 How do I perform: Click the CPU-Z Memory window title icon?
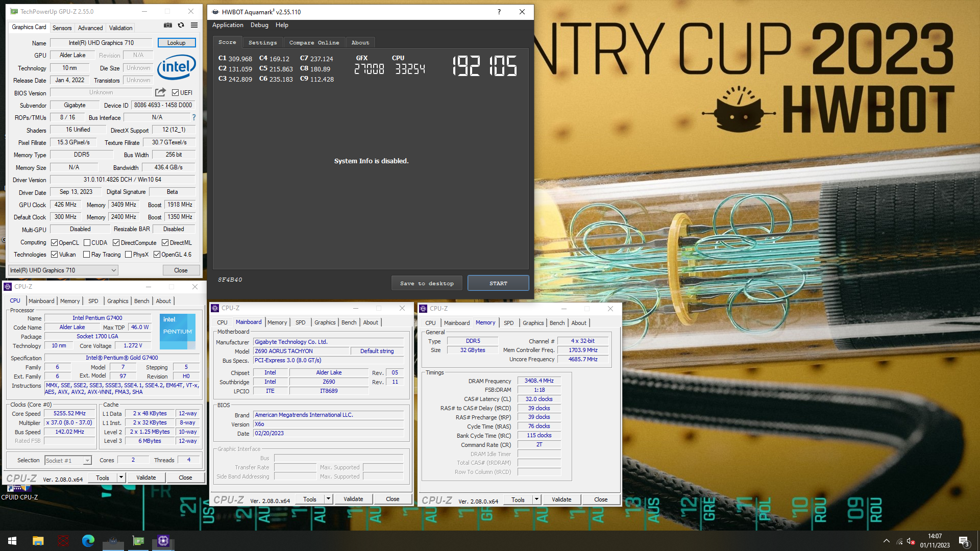pyautogui.click(x=423, y=309)
